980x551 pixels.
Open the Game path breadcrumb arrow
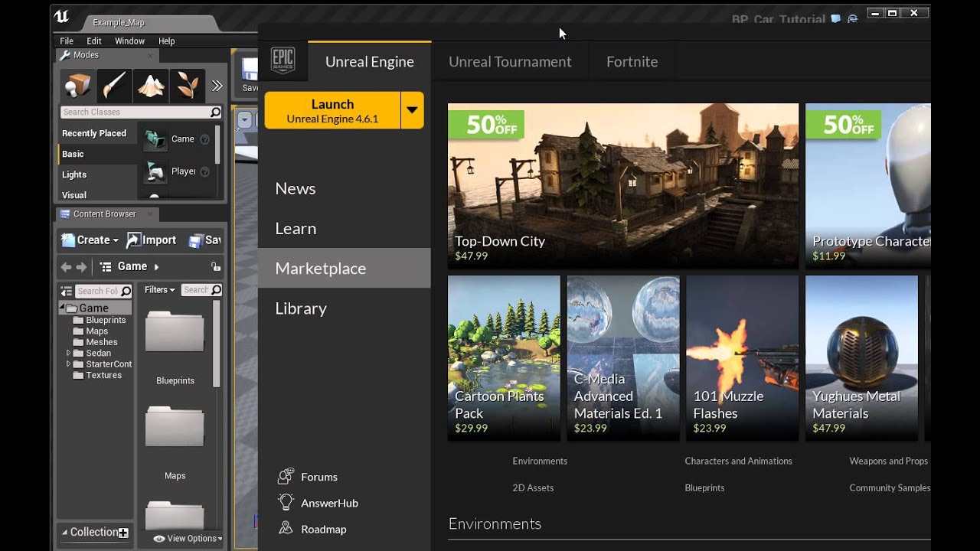tap(156, 267)
